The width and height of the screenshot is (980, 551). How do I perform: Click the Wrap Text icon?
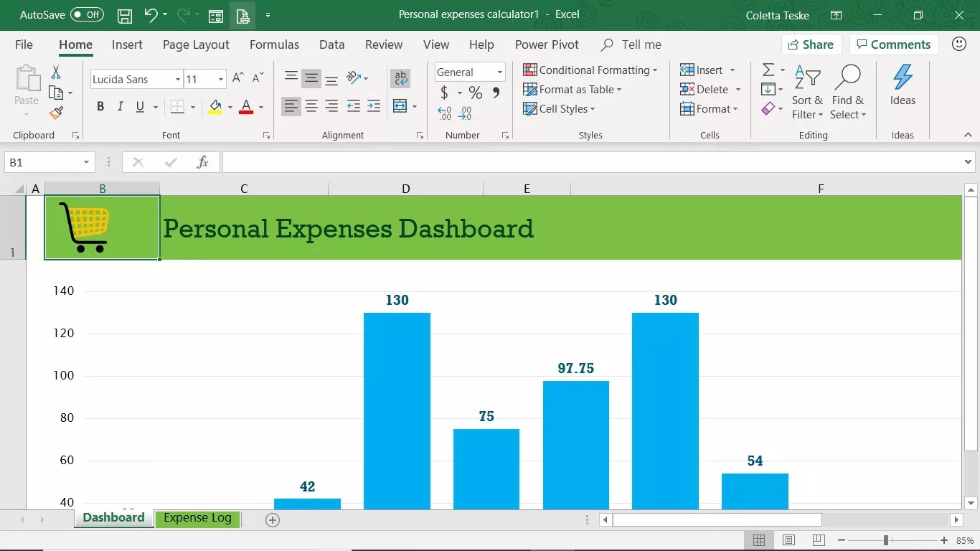[400, 78]
